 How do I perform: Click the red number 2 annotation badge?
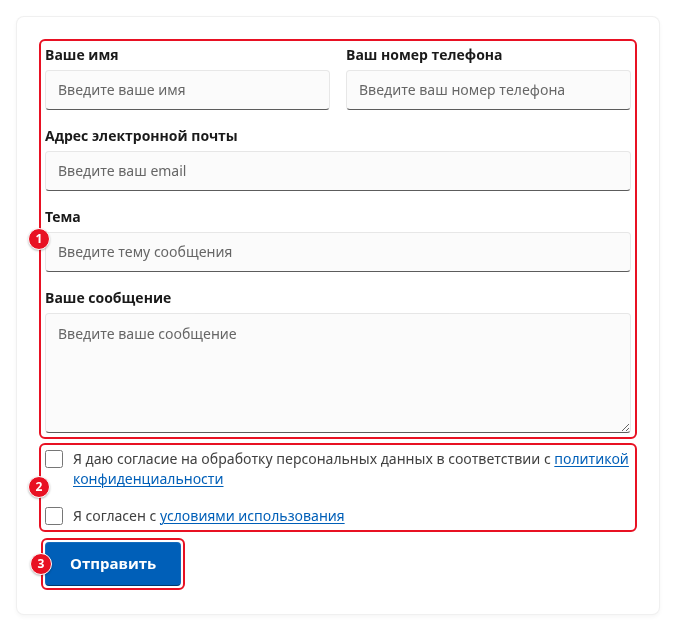(39, 487)
